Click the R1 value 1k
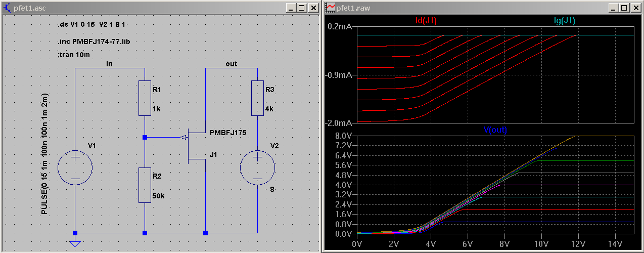 pyautogui.click(x=157, y=109)
